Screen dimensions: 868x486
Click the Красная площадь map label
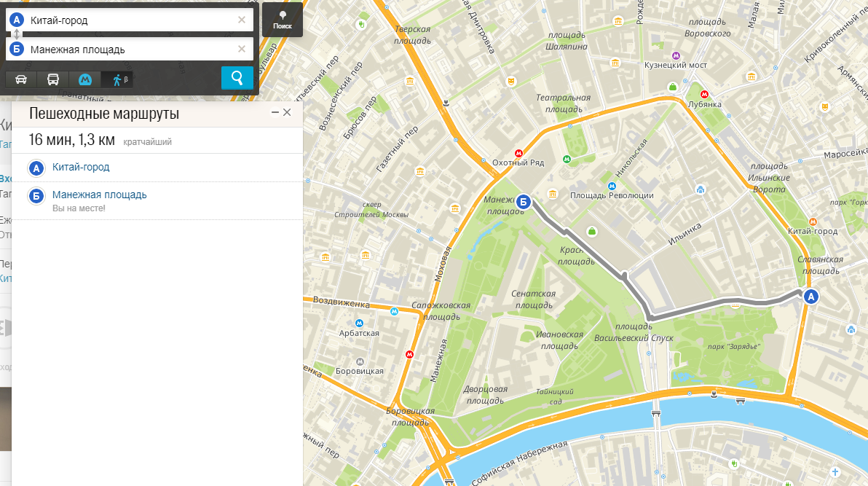click(x=576, y=256)
